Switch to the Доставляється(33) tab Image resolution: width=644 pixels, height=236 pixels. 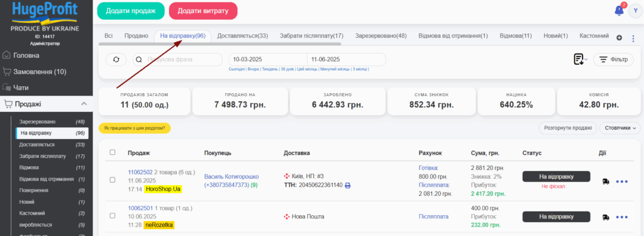(242, 36)
